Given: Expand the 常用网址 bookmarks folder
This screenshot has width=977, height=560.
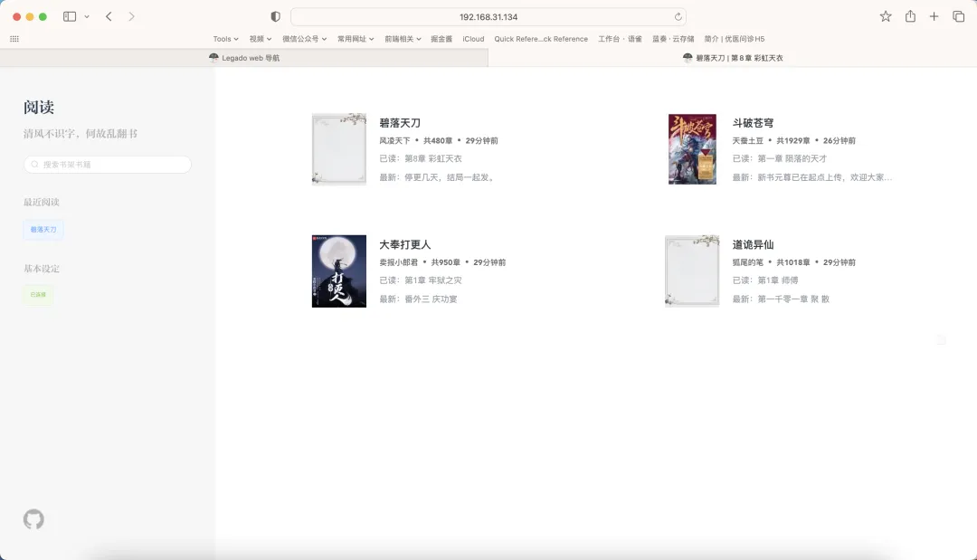Looking at the screenshot, I should click(x=356, y=39).
